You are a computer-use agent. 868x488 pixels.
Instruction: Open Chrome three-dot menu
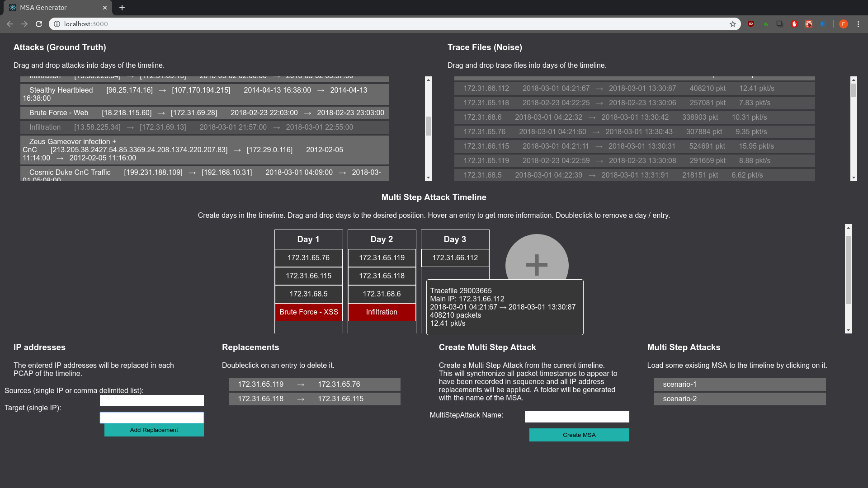858,24
